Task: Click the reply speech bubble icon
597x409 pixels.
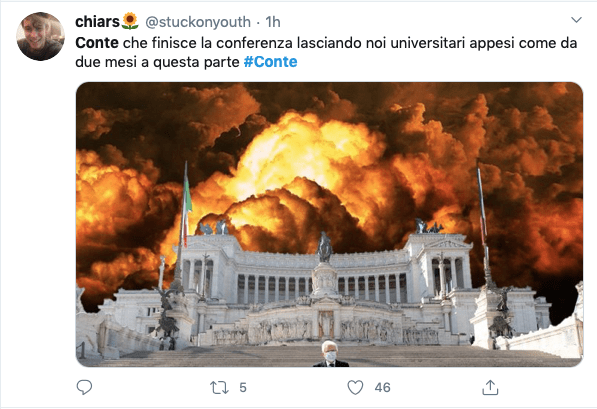Action: 84,387
